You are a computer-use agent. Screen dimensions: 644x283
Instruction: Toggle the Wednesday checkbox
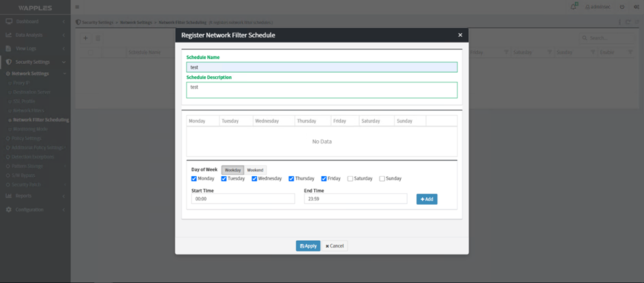(x=254, y=179)
